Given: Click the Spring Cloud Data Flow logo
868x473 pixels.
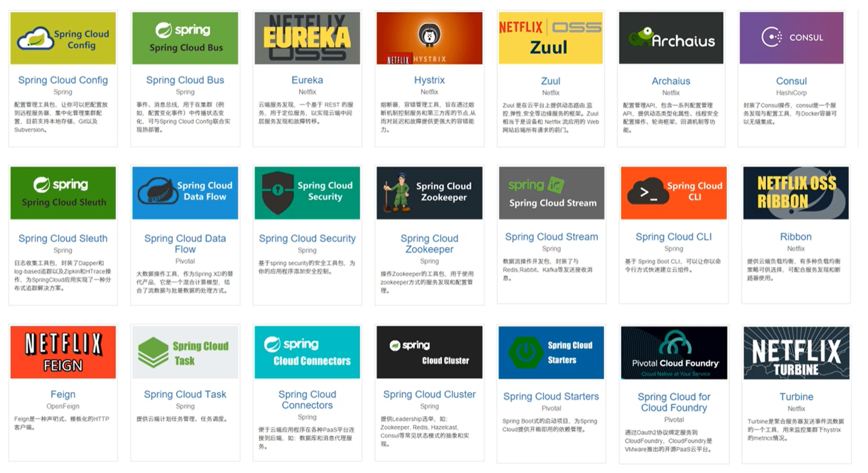Looking at the screenshot, I should [185, 193].
